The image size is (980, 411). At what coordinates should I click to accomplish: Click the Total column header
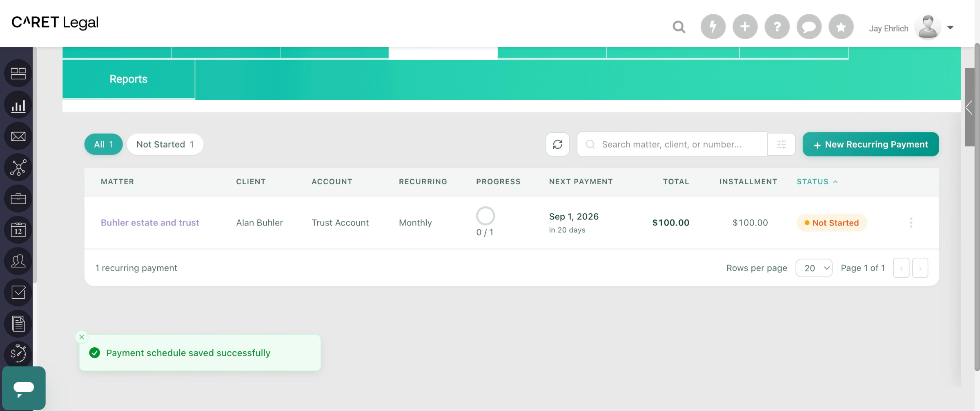(676, 182)
